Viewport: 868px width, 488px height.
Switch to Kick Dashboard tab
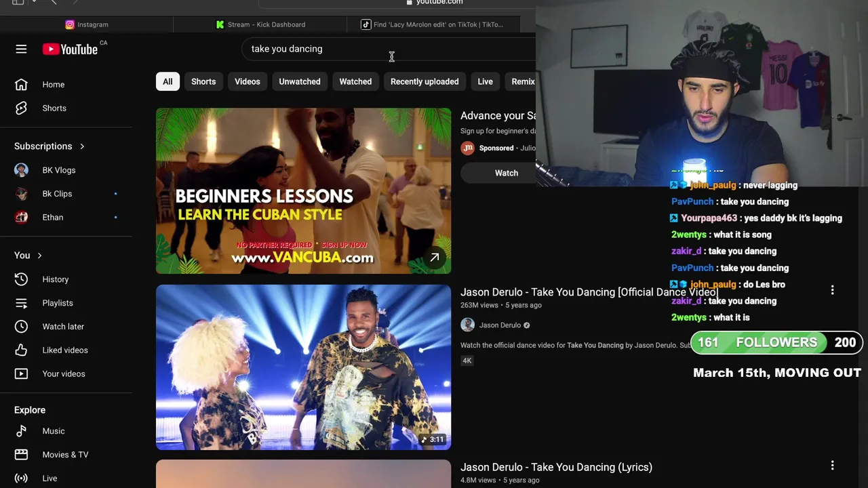(260, 24)
